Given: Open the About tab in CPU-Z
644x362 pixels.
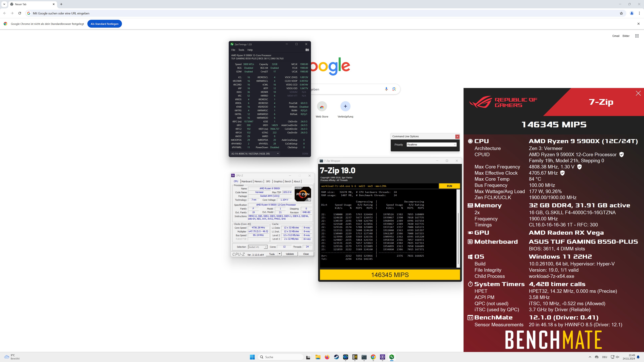Looking at the screenshot, I should 297,181.
